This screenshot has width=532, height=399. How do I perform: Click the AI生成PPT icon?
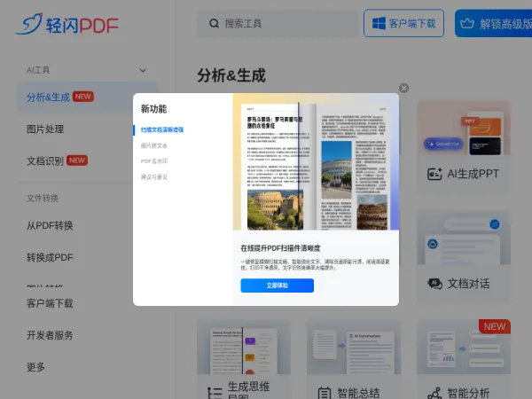434,174
